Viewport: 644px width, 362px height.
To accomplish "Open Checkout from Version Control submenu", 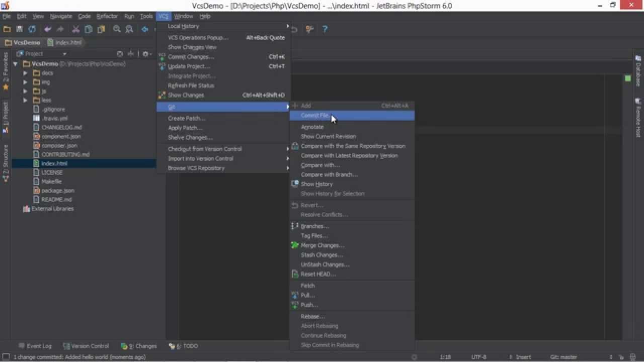I will pyautogui.click(x=223, y=149).
